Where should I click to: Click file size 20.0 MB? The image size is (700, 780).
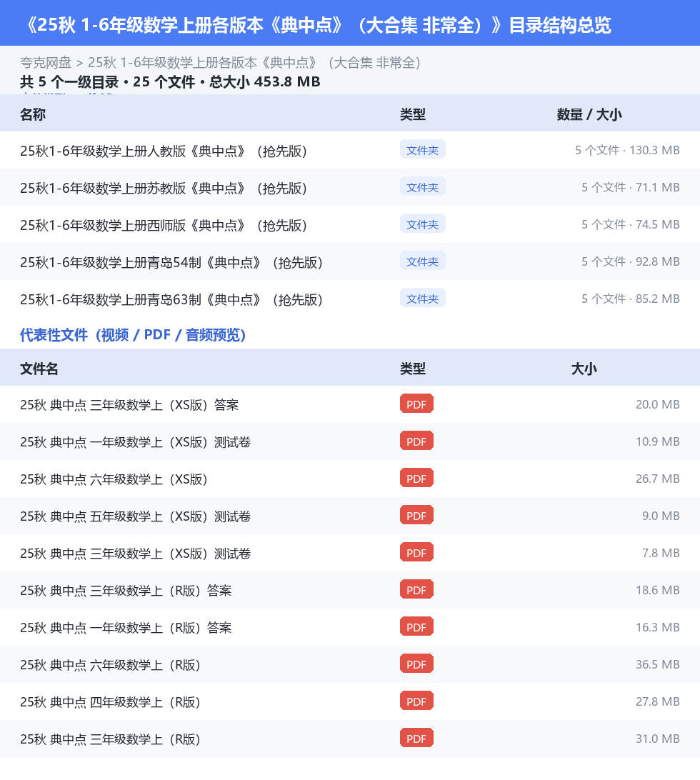coord(658,404)
